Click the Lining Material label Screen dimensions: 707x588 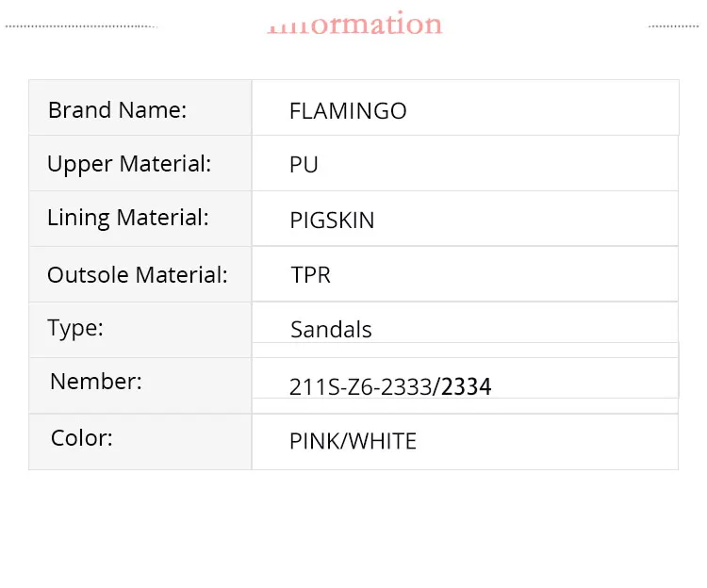(127, 218)
